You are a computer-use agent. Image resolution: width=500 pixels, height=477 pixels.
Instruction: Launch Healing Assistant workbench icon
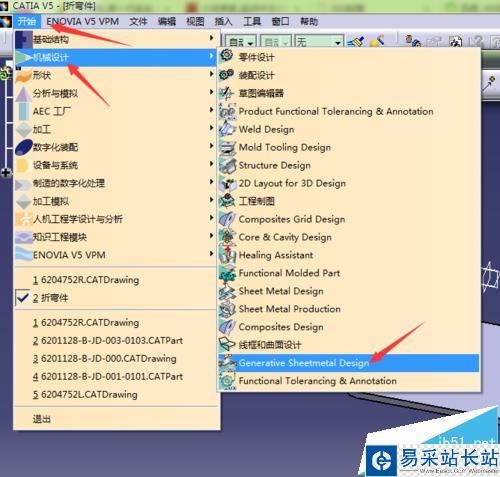pyautogui.click(x=227, y=255)
